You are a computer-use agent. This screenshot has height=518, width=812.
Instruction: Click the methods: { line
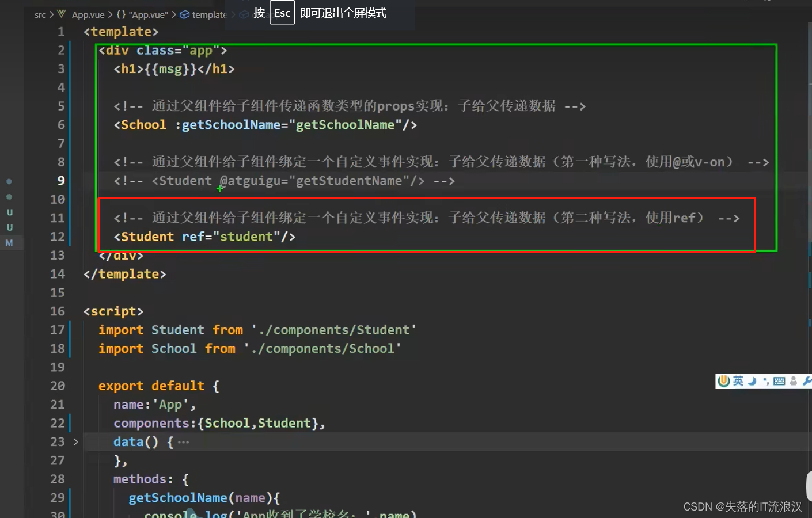(151, 479)
